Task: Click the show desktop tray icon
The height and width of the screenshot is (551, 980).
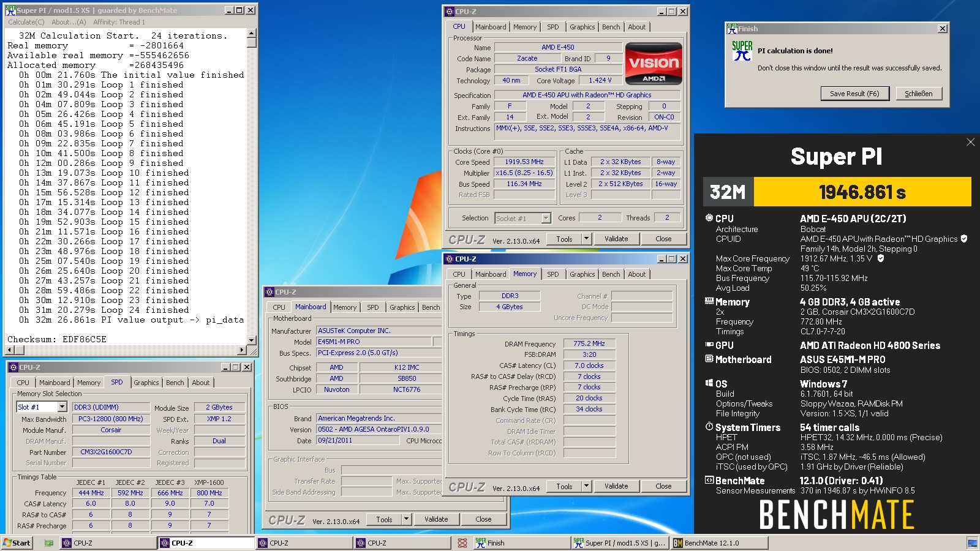Action: pyautogui.click(x=972, y=543)
